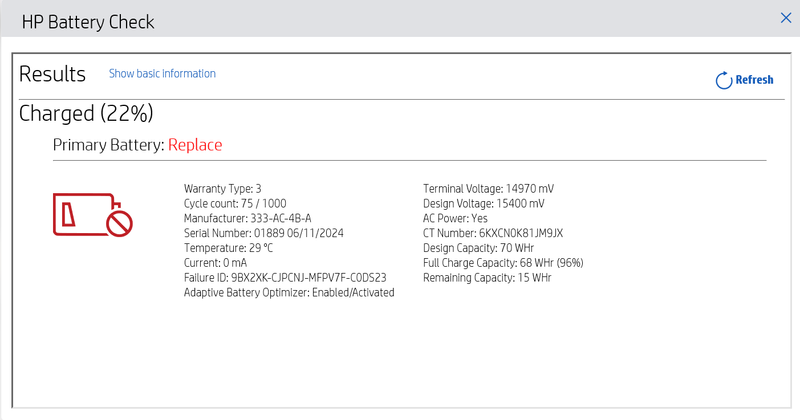Close the HP Battery Check window

click(x=785, y=17)
